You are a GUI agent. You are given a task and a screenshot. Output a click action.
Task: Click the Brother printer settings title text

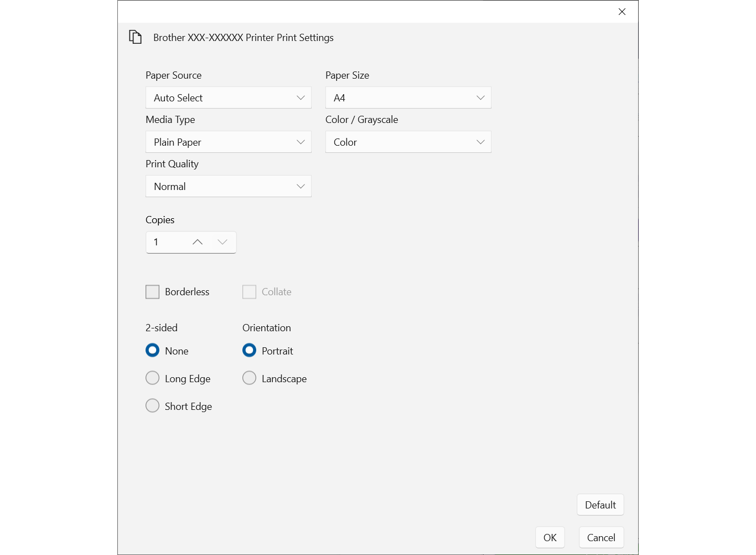click(244, 38)
